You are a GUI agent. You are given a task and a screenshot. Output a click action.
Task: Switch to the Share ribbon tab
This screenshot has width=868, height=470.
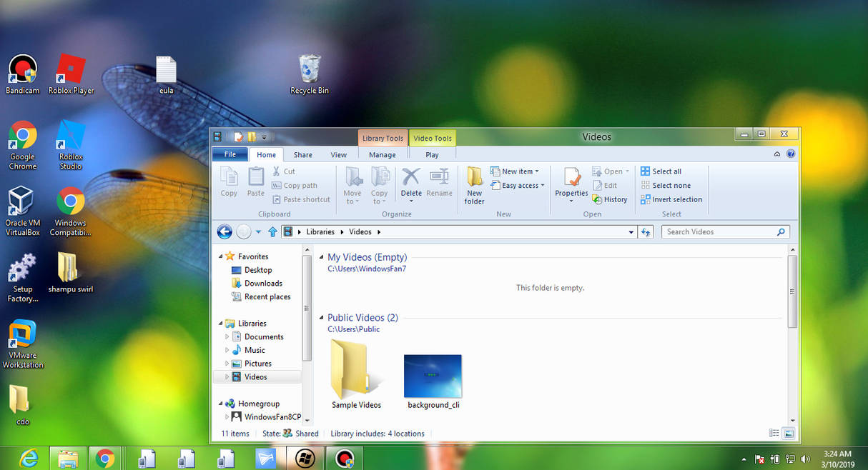click(302, 154)
